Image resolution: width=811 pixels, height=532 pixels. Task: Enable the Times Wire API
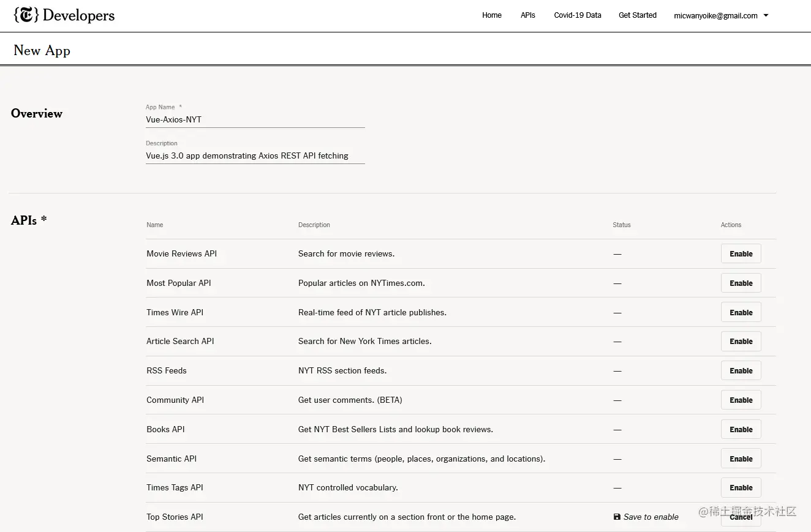tap(741, 312)
